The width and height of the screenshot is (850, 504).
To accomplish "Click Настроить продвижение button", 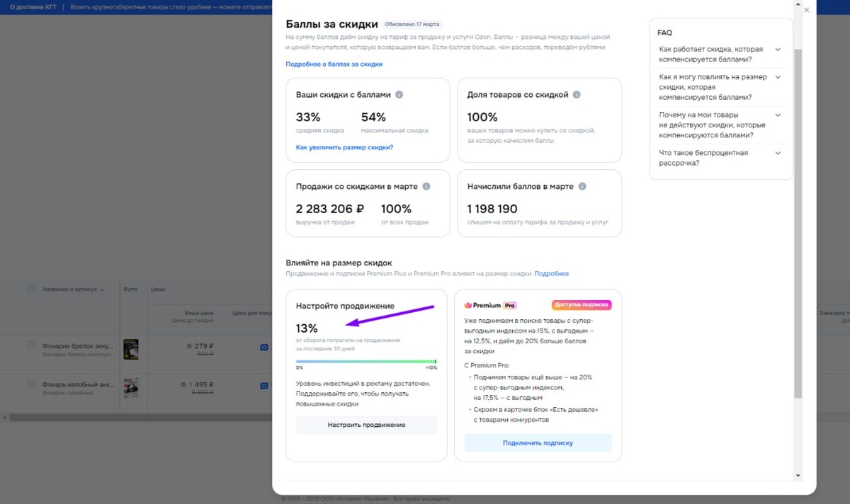I will point(366,425).
